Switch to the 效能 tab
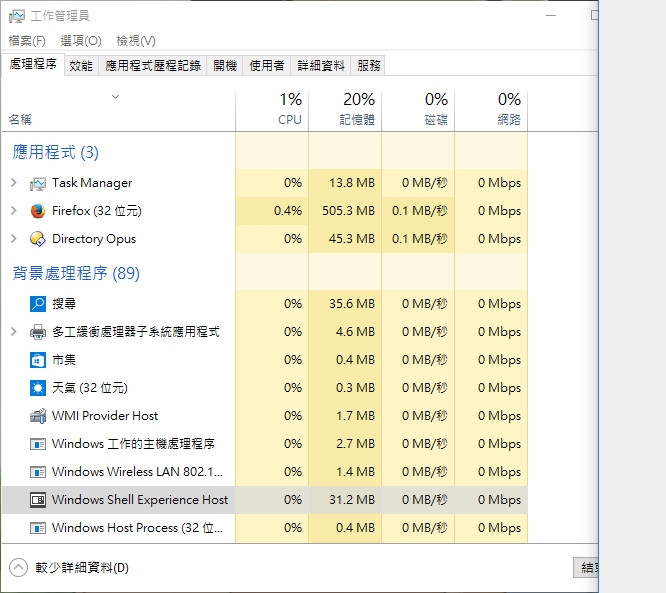This screenshot has width=666, height=593. click(81, 65)
